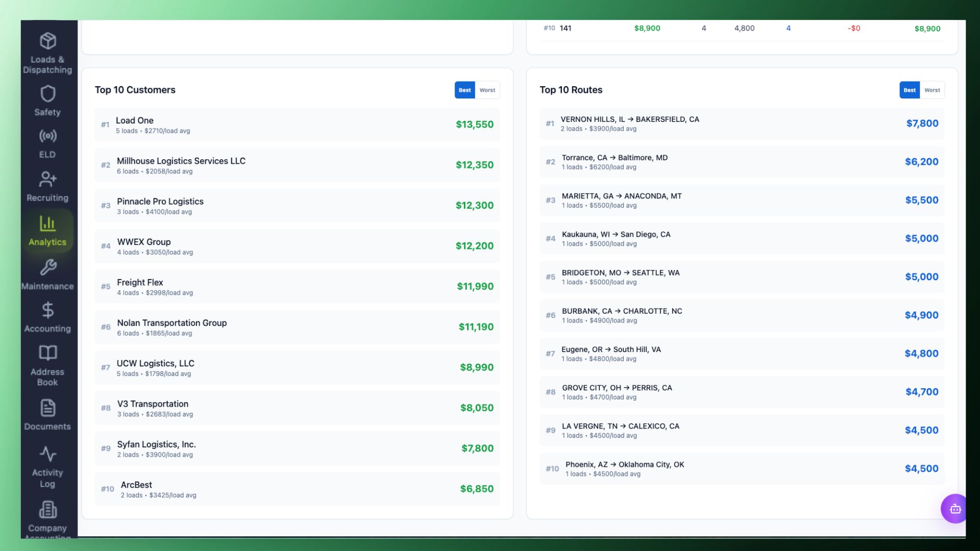Select Nolan Transportation Group row

pyautogui.click(x=297, y=327)
